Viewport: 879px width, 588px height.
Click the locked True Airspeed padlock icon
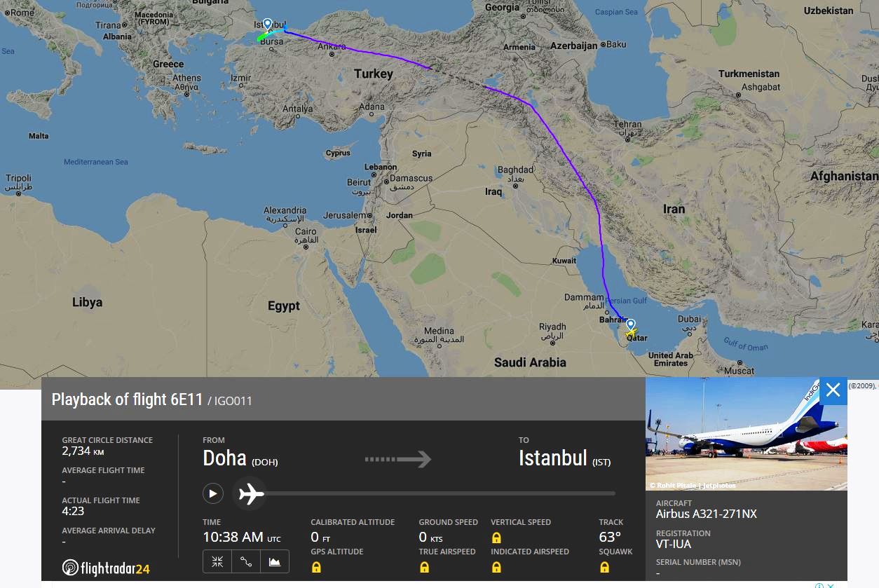pos(424,567)
